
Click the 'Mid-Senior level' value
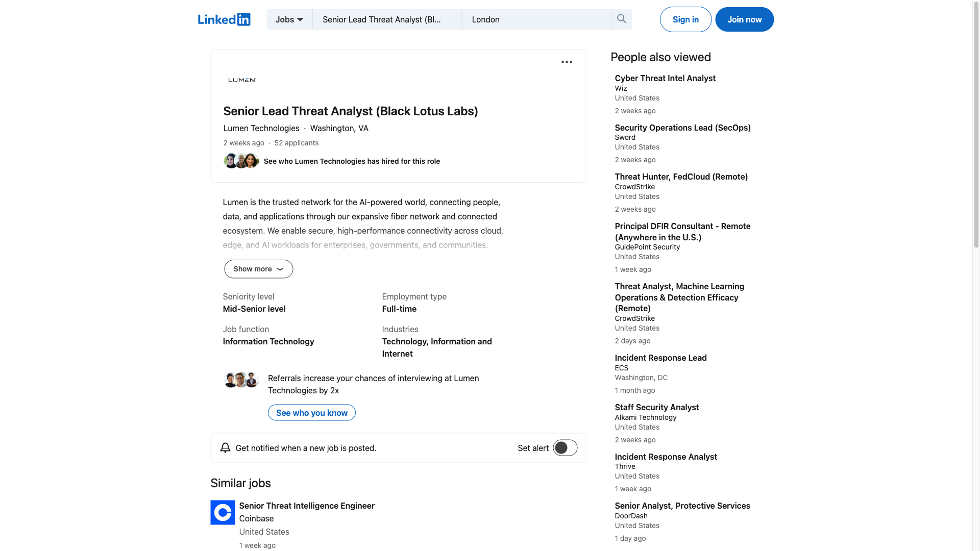254,309
